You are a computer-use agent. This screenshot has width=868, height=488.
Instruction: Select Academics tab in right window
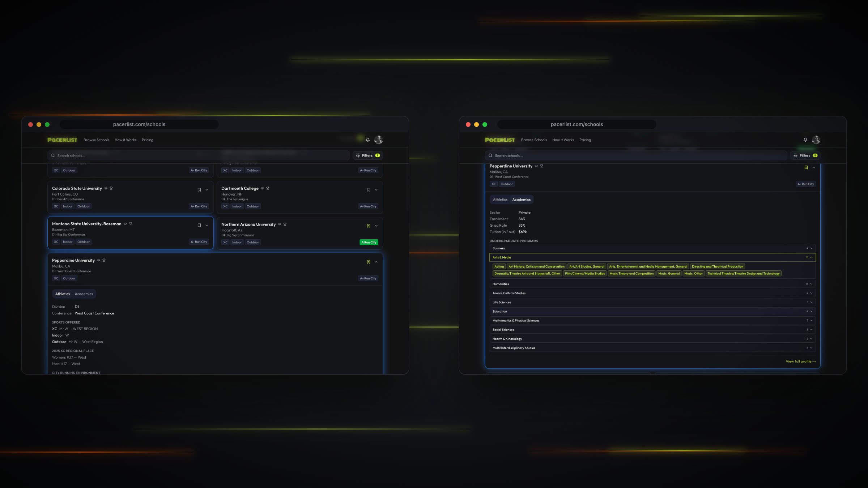point(522,200)
